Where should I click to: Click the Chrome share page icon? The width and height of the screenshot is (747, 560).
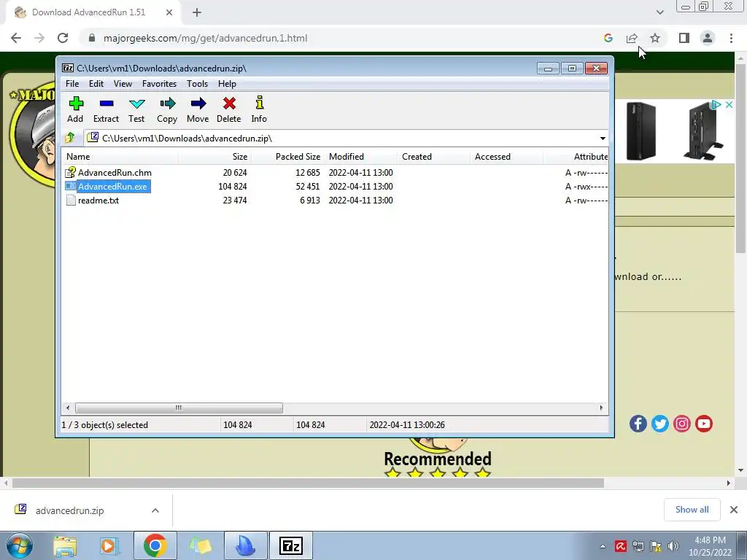[632, 38]
